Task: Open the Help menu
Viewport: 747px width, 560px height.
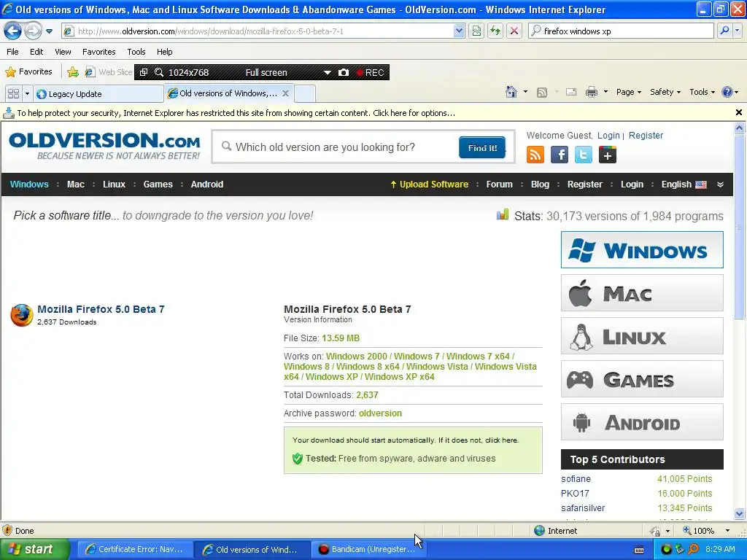Action: point(164,52)
